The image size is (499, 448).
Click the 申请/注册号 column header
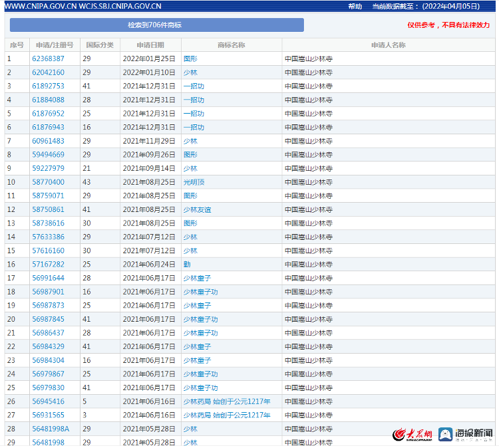pos(55,45)
